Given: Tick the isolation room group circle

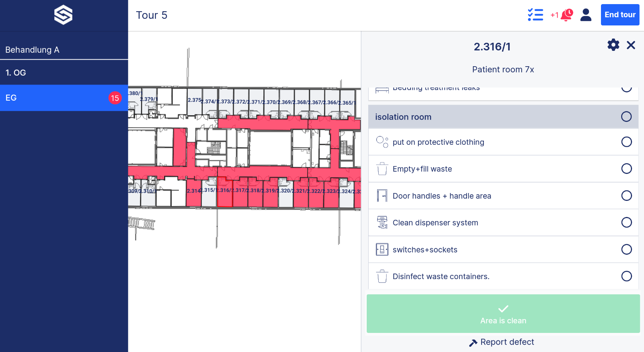Looking at the screenshot, I should 626,117.
